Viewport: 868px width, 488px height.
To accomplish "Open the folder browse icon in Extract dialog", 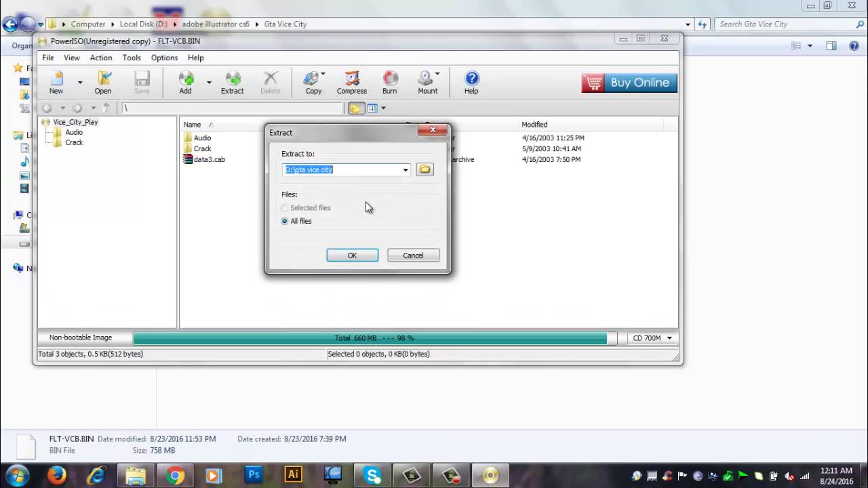I will (425, 169).
